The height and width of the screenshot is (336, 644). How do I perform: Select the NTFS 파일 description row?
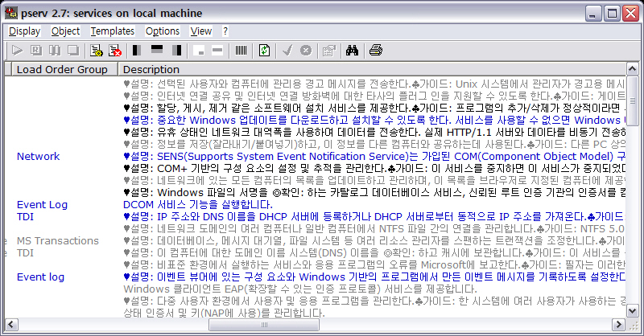[x=374, y=228]
